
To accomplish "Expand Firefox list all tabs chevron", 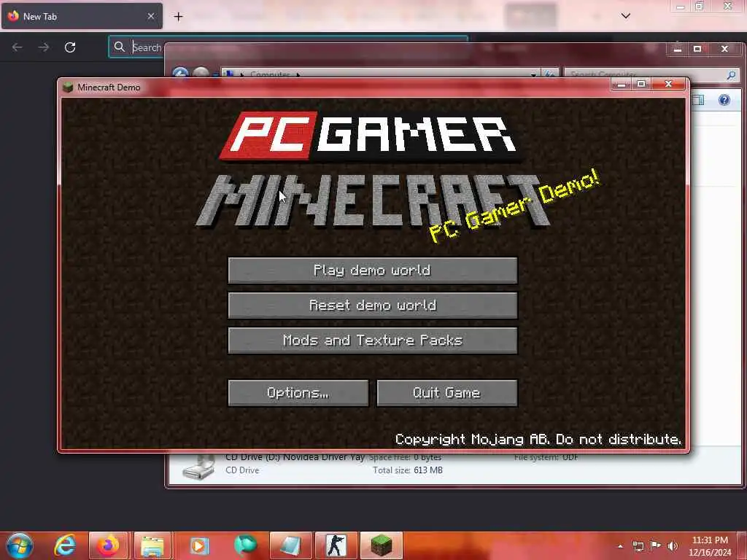I will [625, 16].
